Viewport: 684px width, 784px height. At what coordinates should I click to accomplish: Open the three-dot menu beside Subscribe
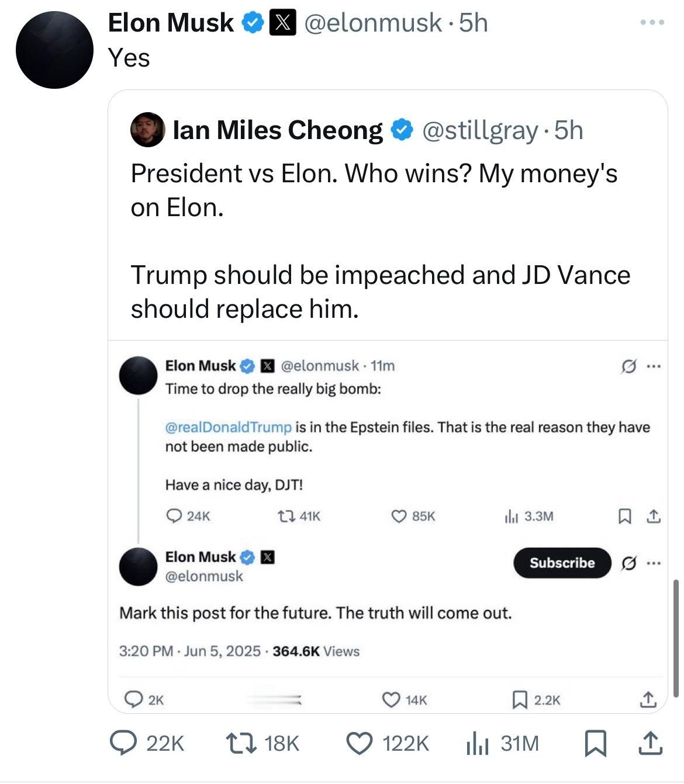coord(654,563)
